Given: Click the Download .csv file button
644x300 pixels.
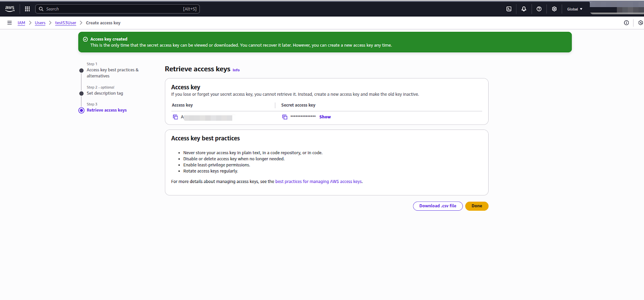Looking at the screenshot, I should [x=438, y=206].
